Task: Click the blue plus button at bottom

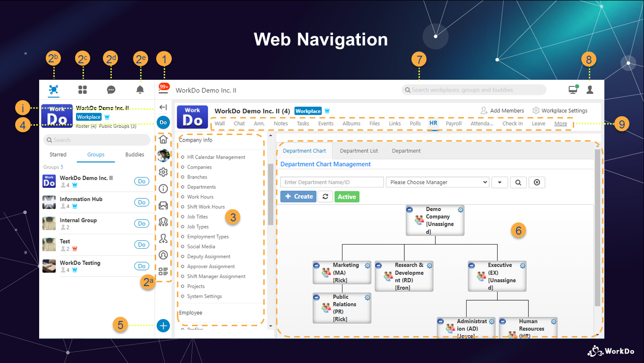Action: 163,326
